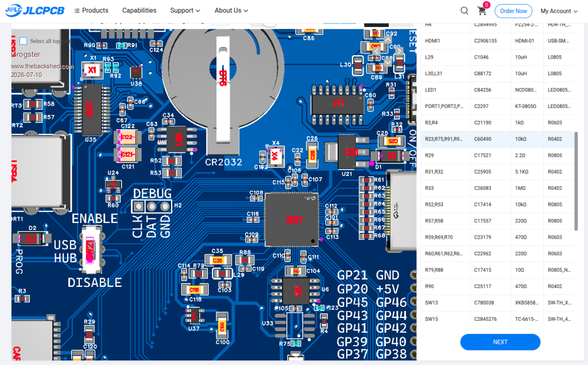The height and width of the screenshot is (365, 588).
Task: Select the SW15 parts row
Action: coord(498,319)
